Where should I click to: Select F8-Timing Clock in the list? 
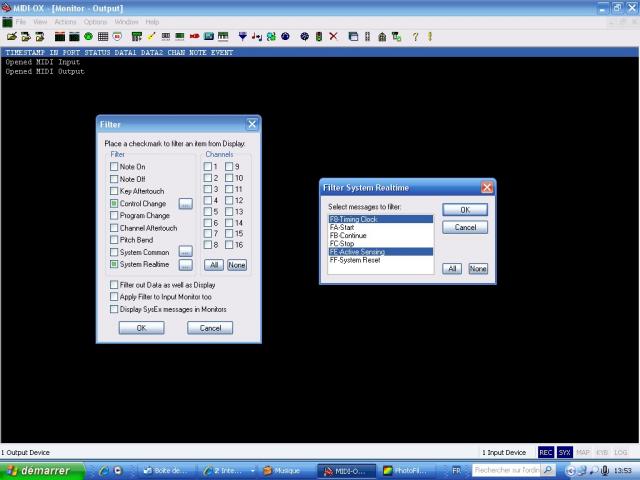(x=380, y=219)
